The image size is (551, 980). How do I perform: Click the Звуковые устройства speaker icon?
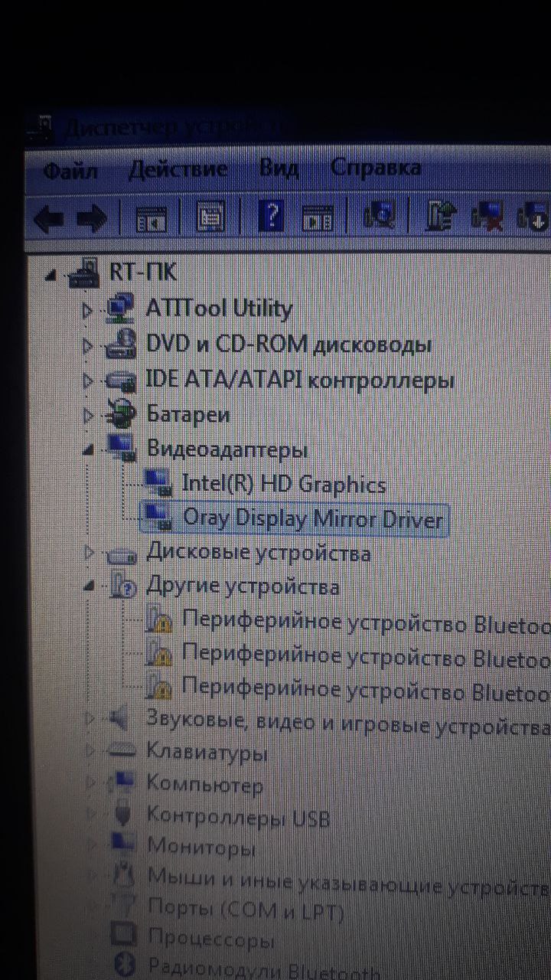[x=119, y=719]
